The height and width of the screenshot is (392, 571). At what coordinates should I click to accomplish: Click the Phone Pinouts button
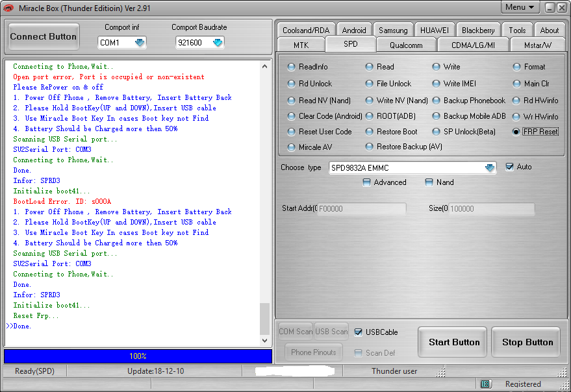pyautogui.click(x=314, y=352)
